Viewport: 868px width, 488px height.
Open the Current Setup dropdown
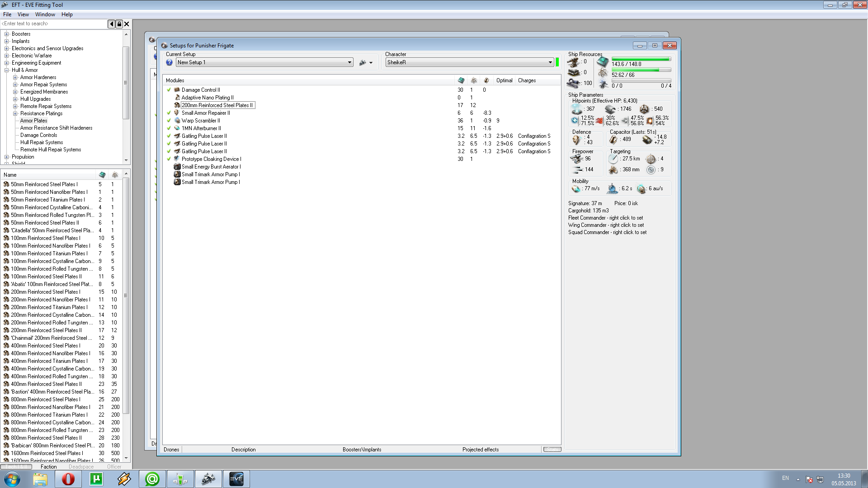click(x=264, y=63)
